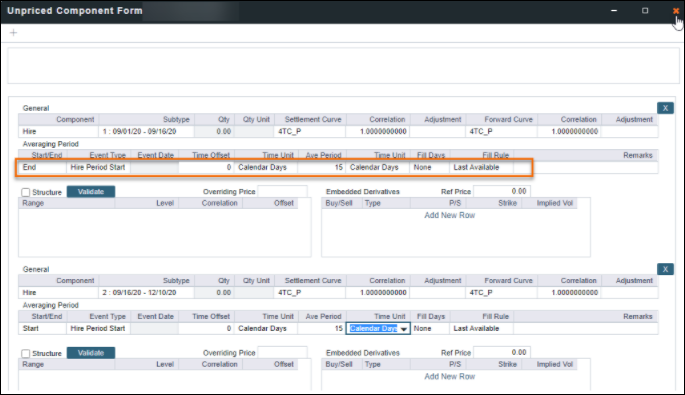Click second Ref Price field showing 0.00
The height and width of the screenshot is (395, 685).
[502, 353]
